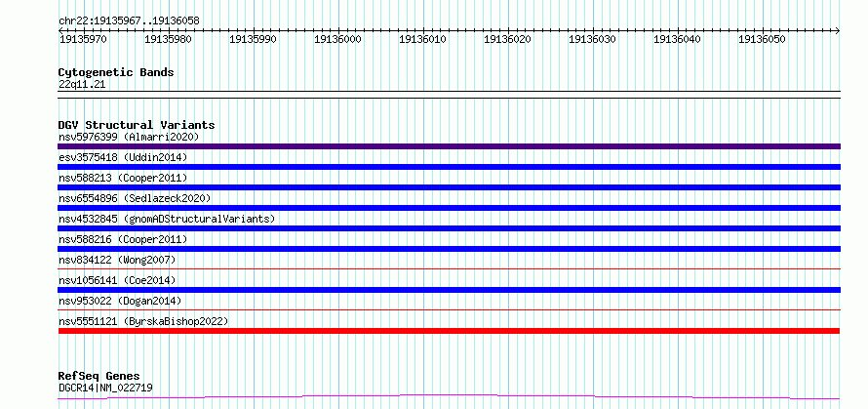Click ruler position 19136030
The image size is (868, 409).
(592, 40)
